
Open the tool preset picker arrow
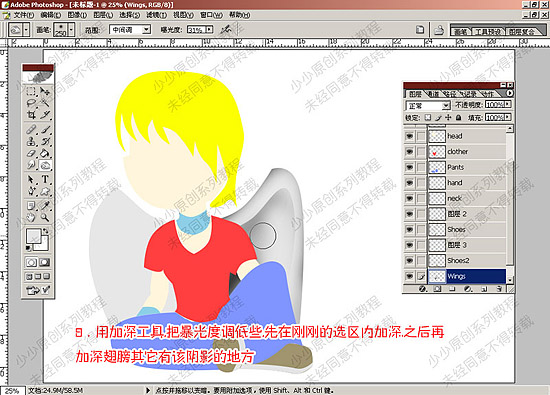pyautogui.click(x=26, y=30)
